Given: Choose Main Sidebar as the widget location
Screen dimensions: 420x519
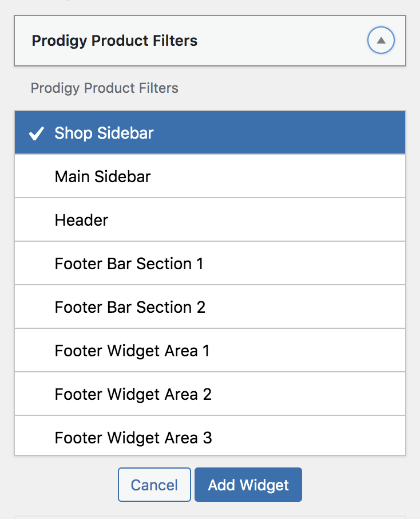Looking at the screenshot, I should coord(210,176).
